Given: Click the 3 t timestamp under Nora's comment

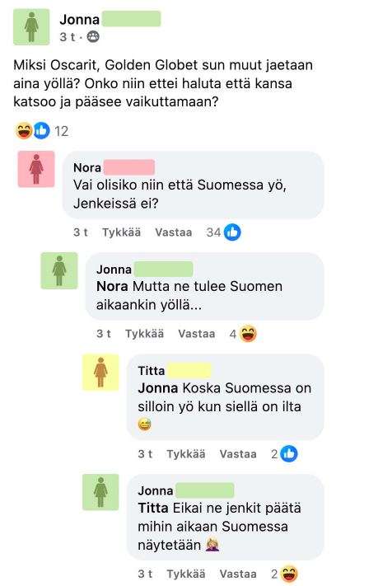Looking at the screenshot, I should coord(81,232).
